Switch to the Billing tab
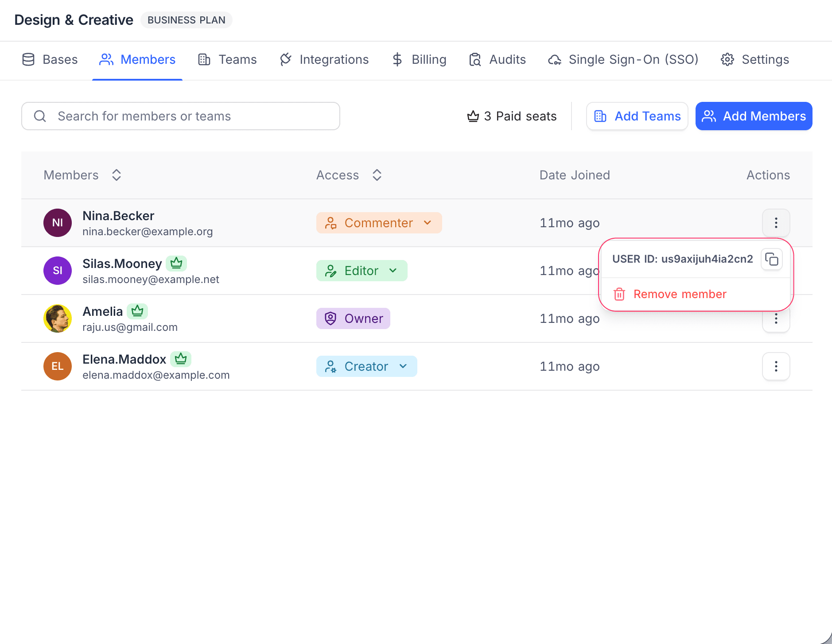832x644 pixels. 419,60
